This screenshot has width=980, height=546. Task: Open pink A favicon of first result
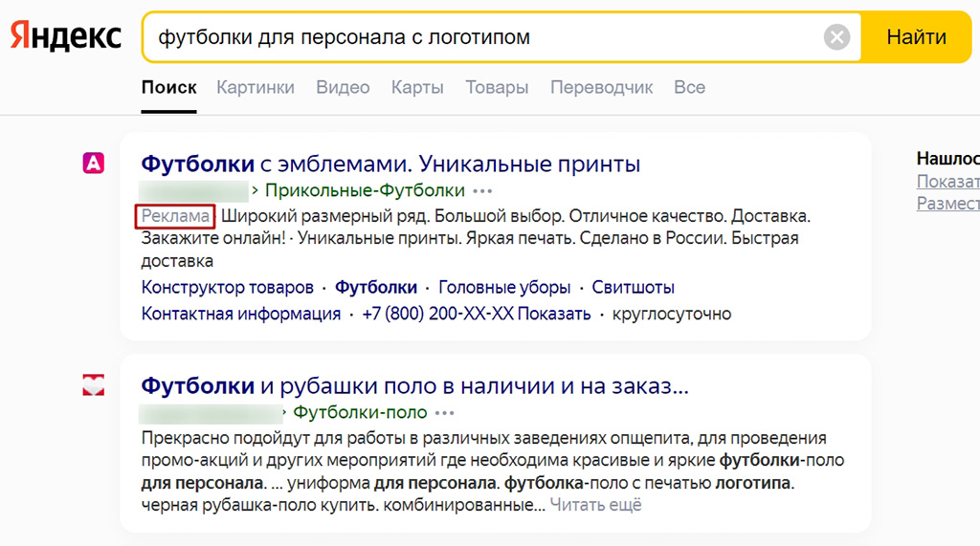pyautogui.click(x=93, y=164)
